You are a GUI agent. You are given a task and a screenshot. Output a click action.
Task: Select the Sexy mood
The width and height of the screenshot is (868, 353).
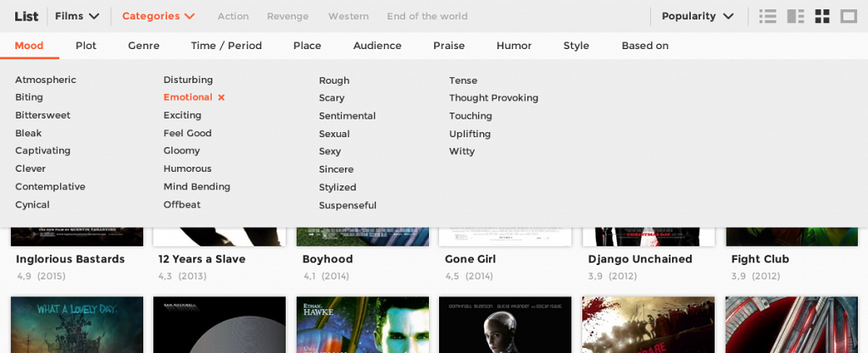point(330,152)
